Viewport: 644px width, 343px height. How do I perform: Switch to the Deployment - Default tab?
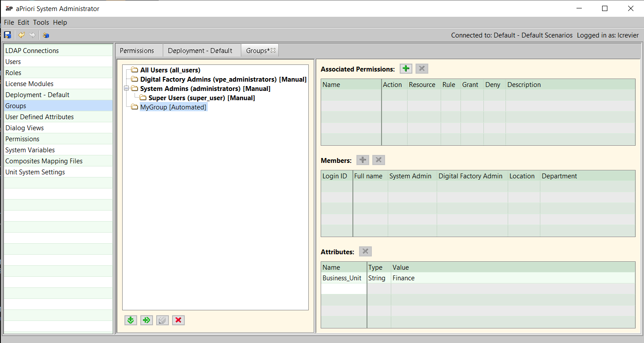click(200, 51)
